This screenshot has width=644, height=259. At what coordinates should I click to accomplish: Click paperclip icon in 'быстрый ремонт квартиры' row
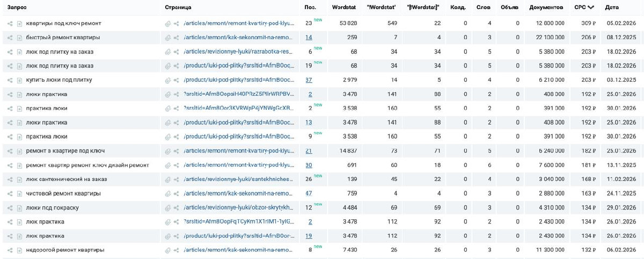tap(168, 38)
